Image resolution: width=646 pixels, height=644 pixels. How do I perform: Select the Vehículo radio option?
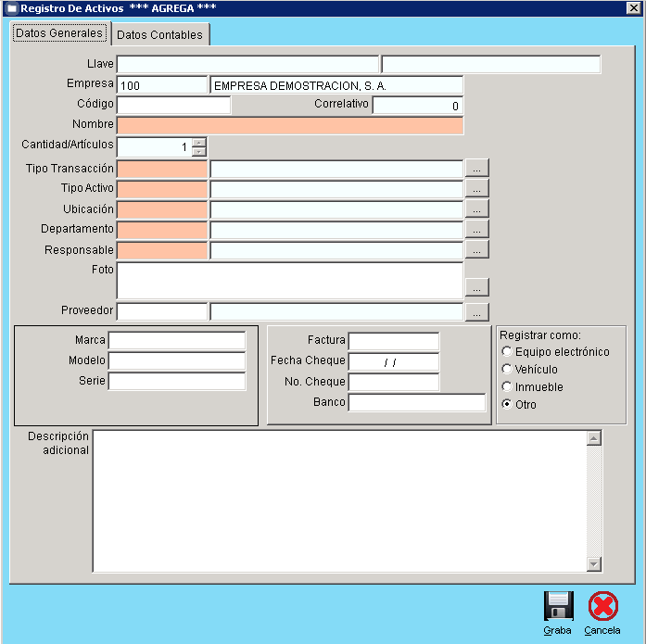[x=506, y=370]
